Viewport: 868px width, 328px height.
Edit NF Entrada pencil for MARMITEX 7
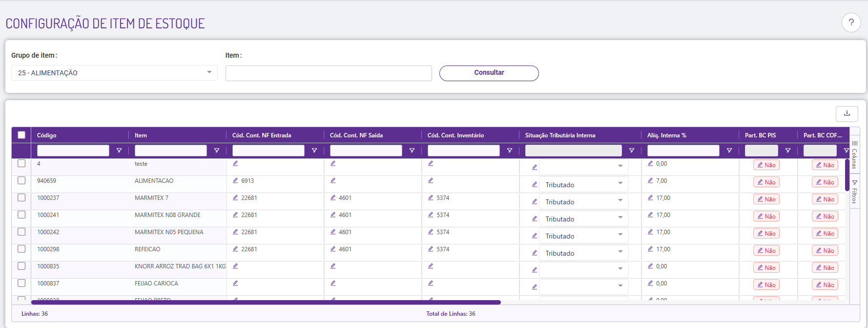click(235, 197)
